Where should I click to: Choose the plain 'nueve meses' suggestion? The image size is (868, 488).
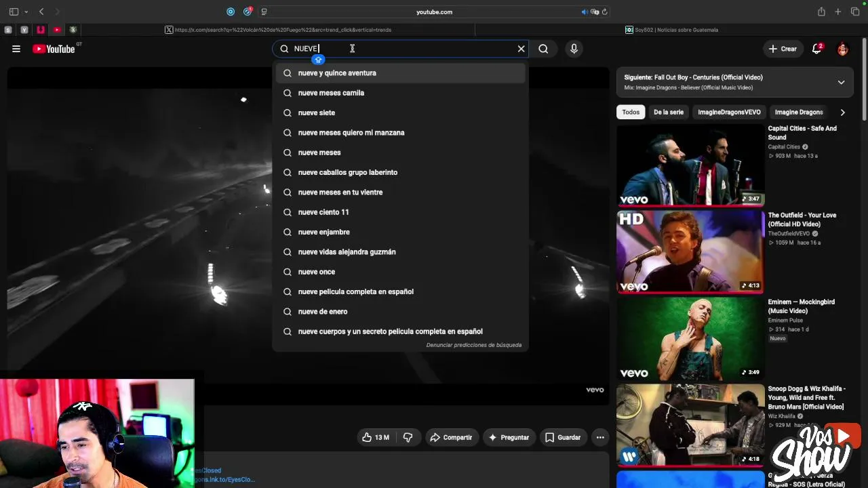(x=400, y=152)
